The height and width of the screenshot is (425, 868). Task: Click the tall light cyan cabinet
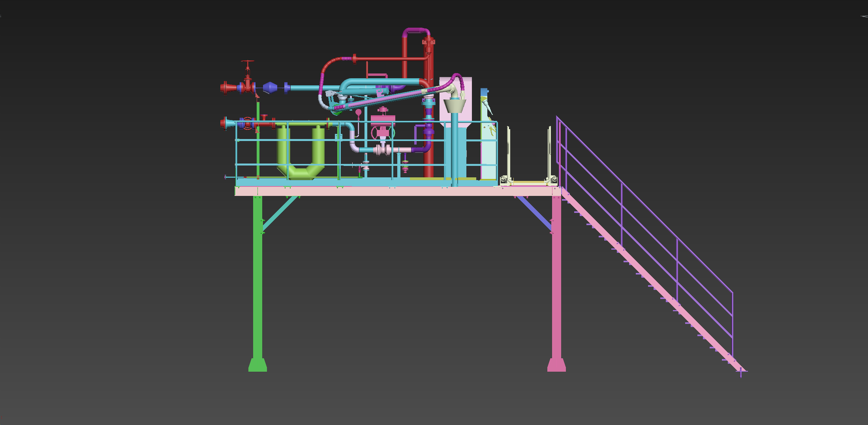coord(488,158)
